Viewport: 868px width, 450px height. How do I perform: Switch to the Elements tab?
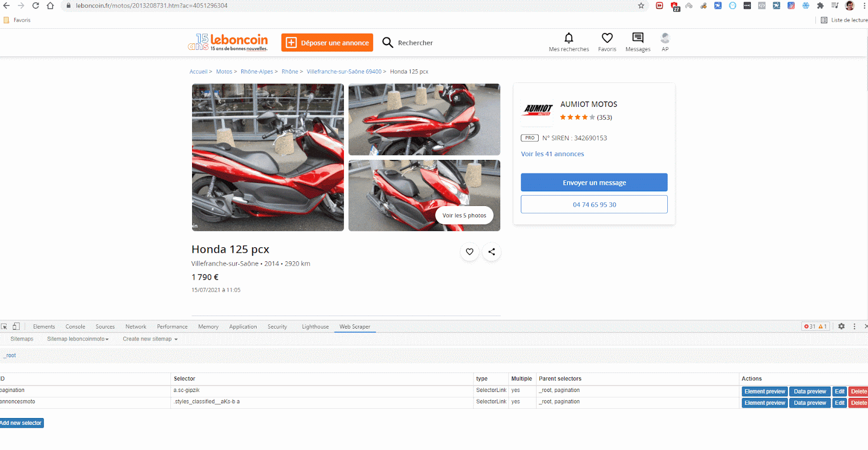coord(44,326)
